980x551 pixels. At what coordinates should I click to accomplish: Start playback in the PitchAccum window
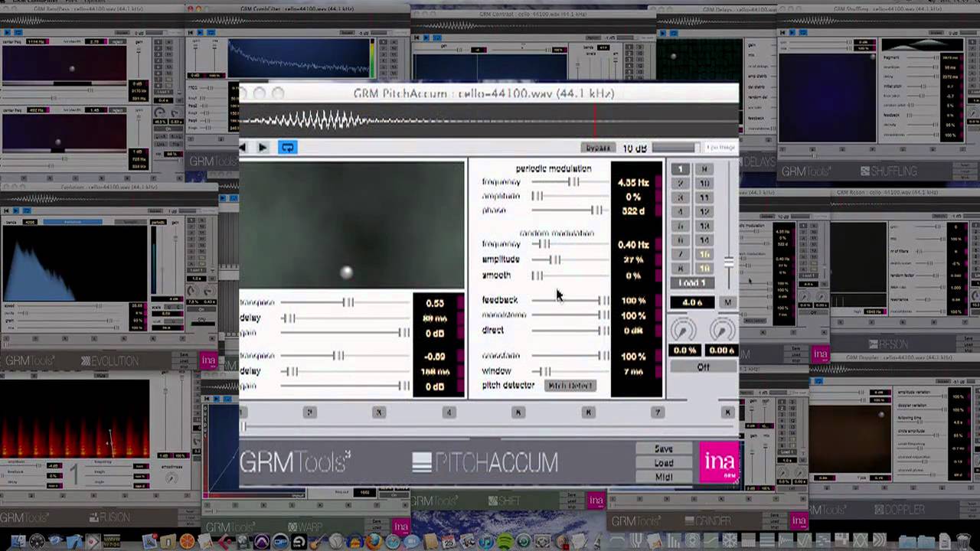[263, 148]
